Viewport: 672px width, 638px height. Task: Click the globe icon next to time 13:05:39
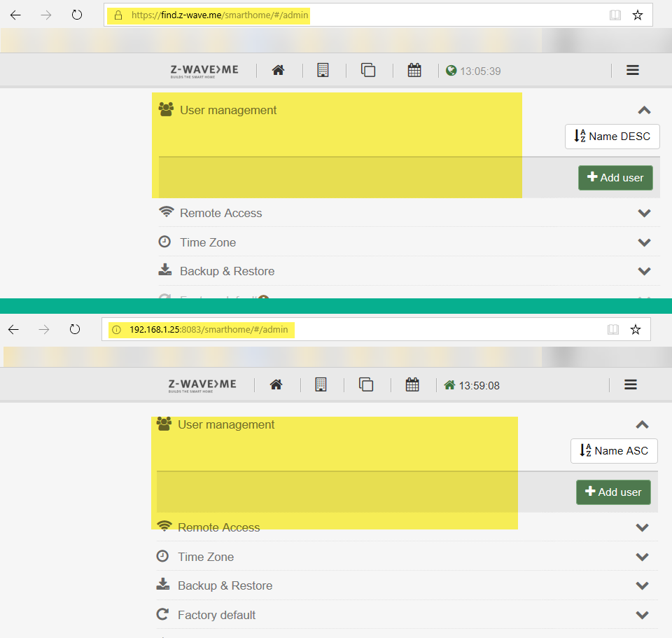[450, 70]
